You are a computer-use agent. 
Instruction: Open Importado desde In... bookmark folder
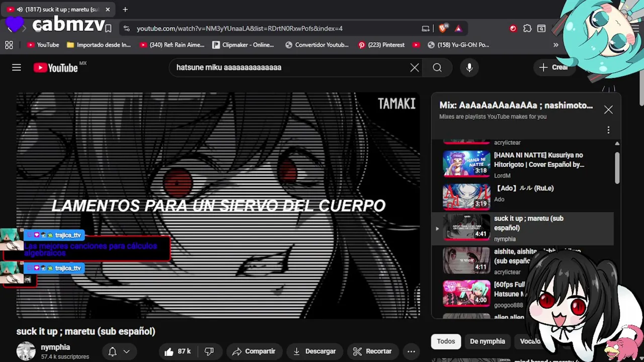[x=99, y=45]
